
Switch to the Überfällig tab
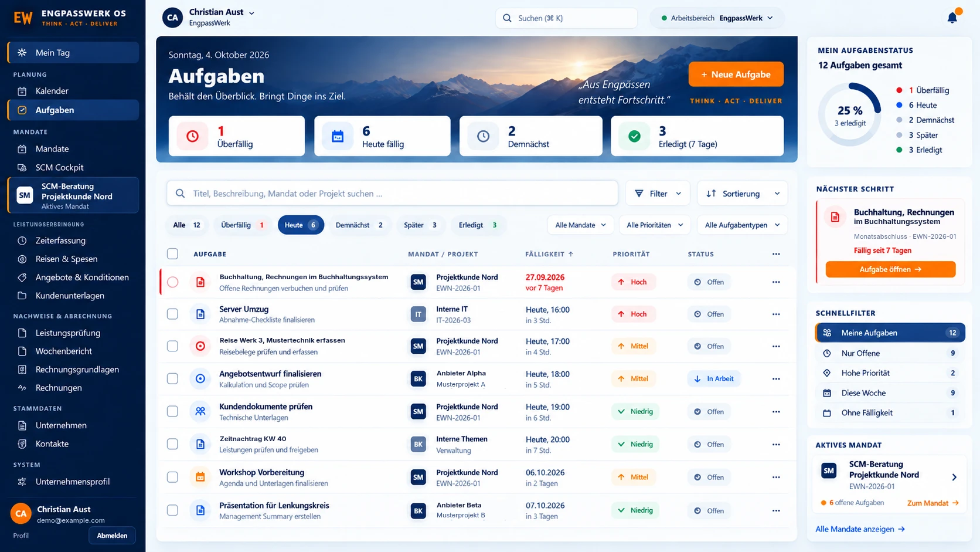pos(242,225)
